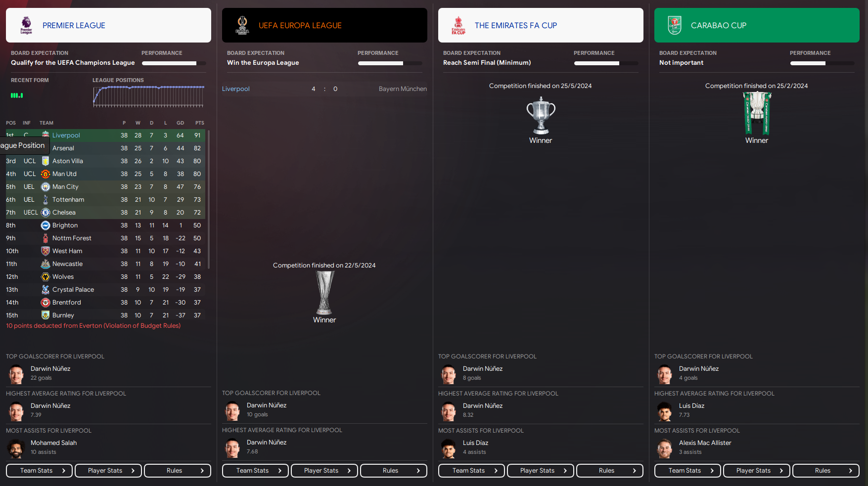This screenshot has height=486, width=868.
Task: Select the FA Cup trophy icon
Action: click(x=541, y=115)
